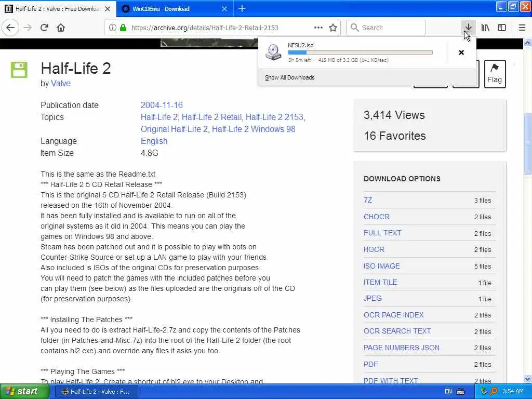Open the browser home page
The width and height of the screenshot is (532, 399).
point(61,28)
